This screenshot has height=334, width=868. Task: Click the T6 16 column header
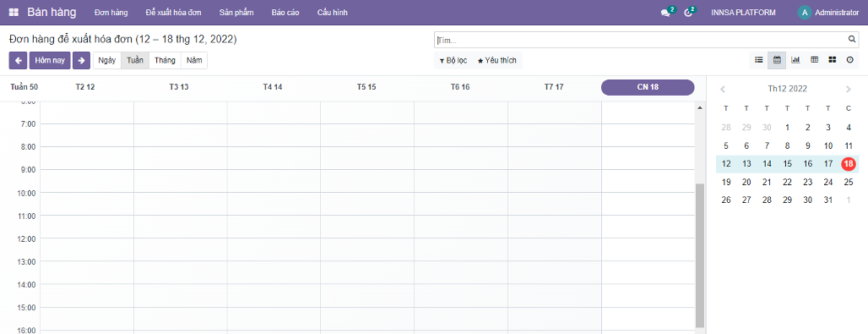pos(460,88)
